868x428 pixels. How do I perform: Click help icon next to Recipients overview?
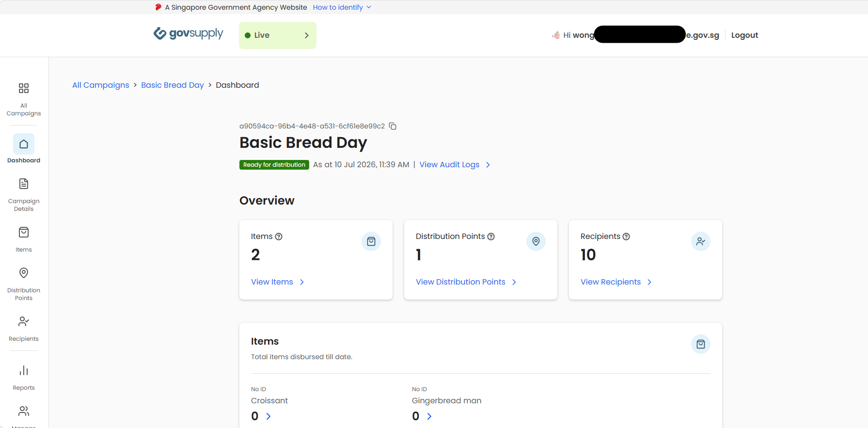pos(626,237)
